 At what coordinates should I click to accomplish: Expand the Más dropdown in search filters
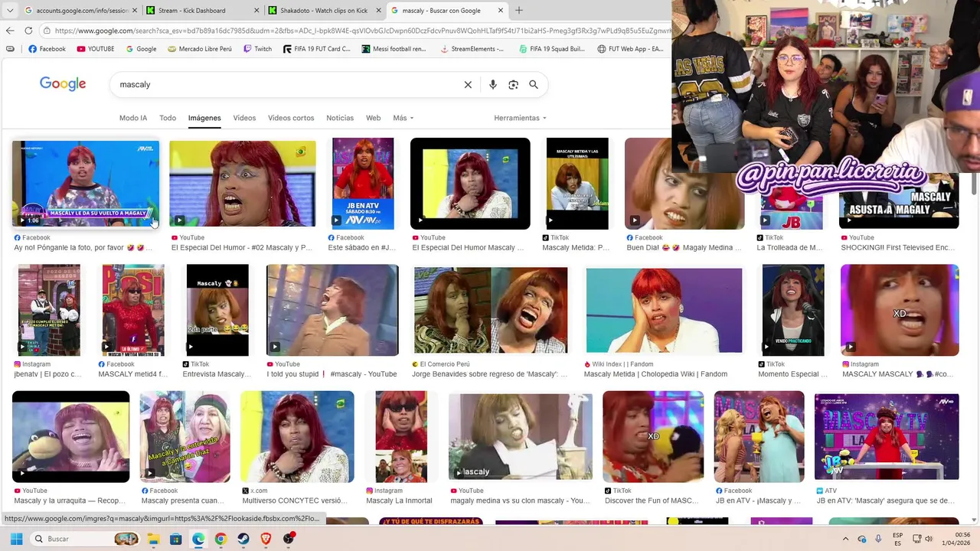403,118
